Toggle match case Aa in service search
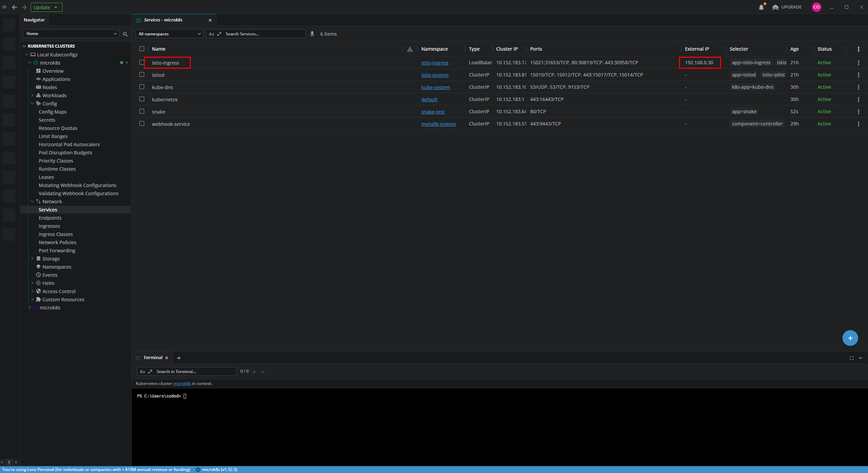Screen dimensions: 868x473 coord(212,34)
